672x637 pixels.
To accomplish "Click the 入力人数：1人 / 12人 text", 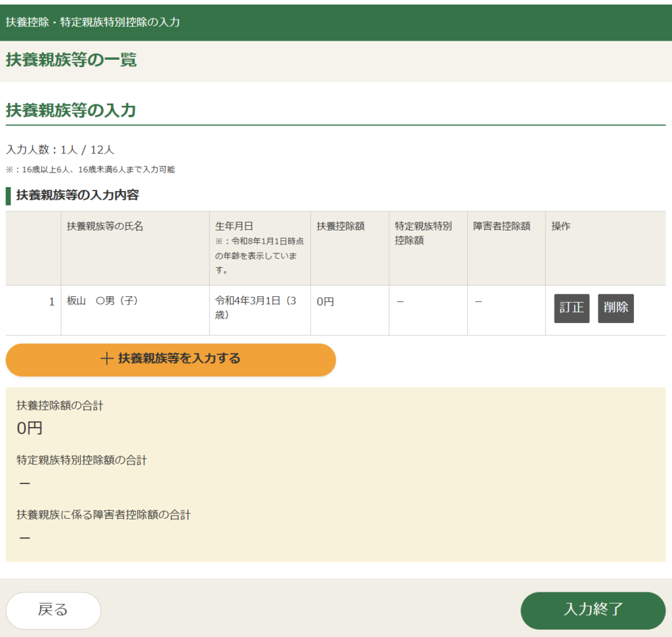I will point(60,150).
